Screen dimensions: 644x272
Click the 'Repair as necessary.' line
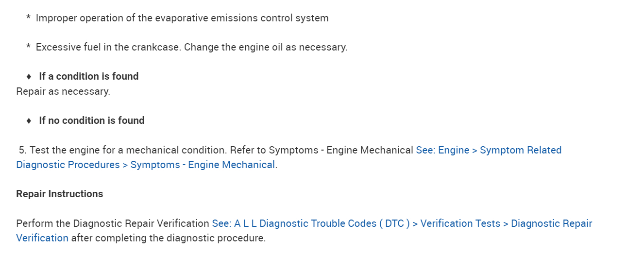[x=63, y=91]
